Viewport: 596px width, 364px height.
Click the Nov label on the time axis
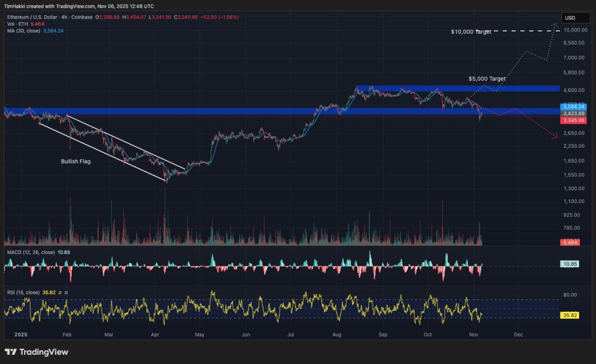[473, 335]
